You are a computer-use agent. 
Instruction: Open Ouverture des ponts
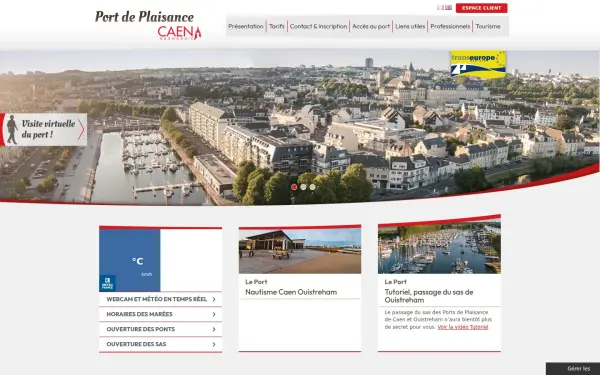(x=160, y=329)
